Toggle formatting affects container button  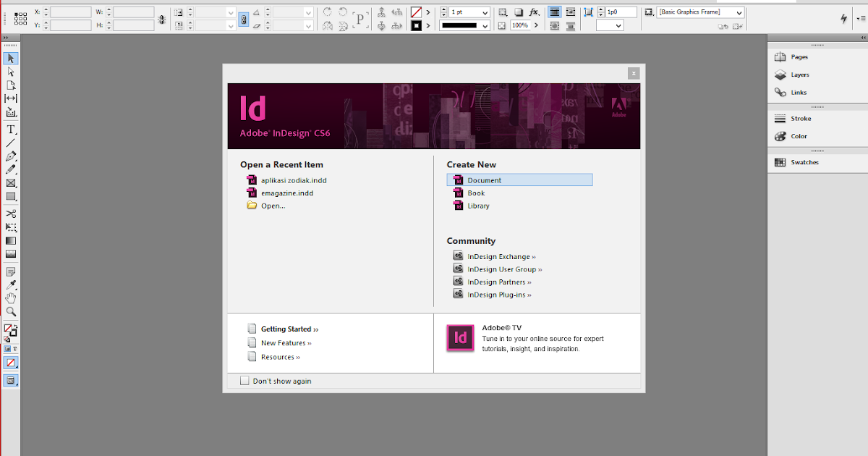pos(7,349)
